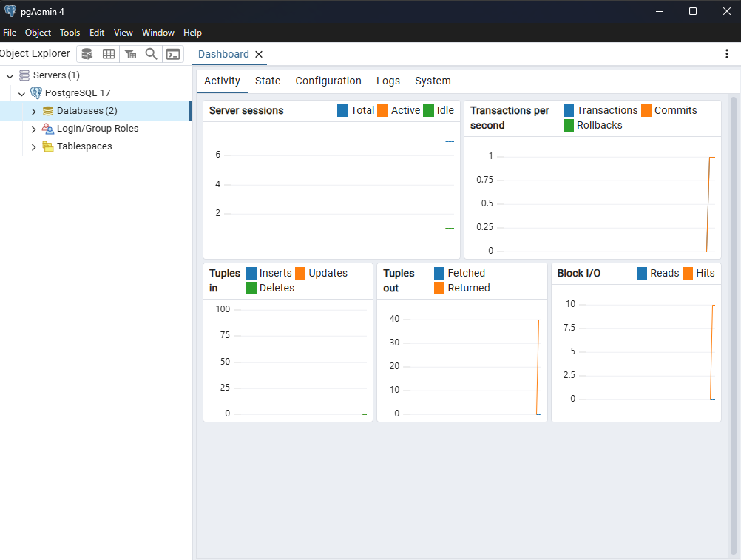Click the Tablespaces folder icon
This screenshot has height=560, width=741.
(x=48, y=146)
